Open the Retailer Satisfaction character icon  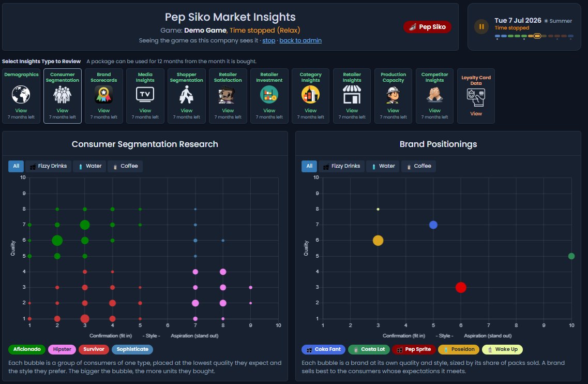[x=228, y=95]
